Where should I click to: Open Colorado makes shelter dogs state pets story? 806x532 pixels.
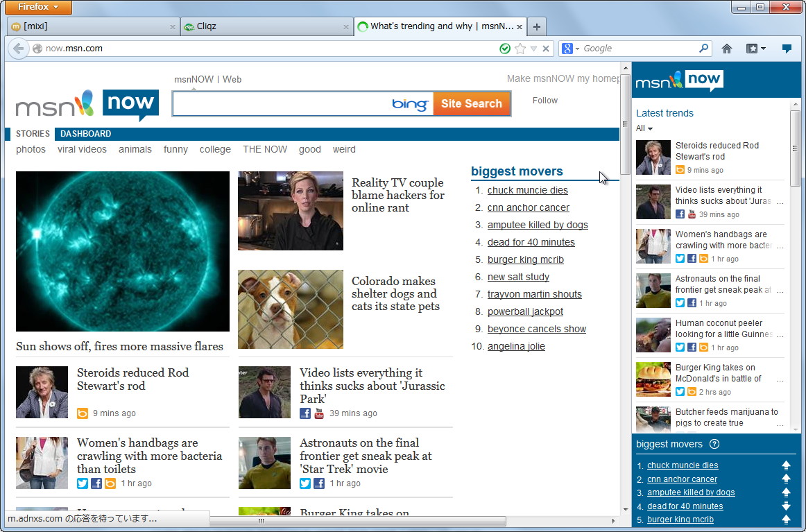coord(396,294)
